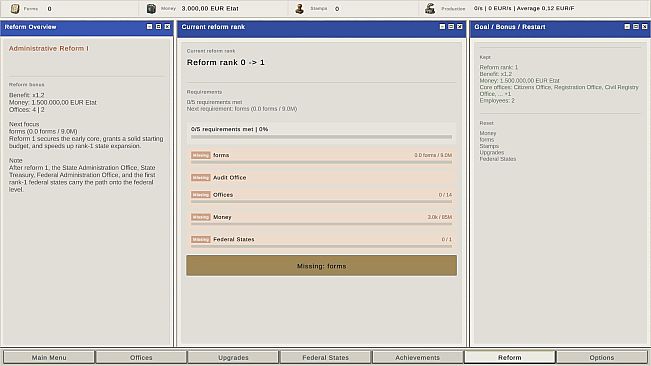
Task: Switch to the Offices tab
Action: tap(141, 357)
